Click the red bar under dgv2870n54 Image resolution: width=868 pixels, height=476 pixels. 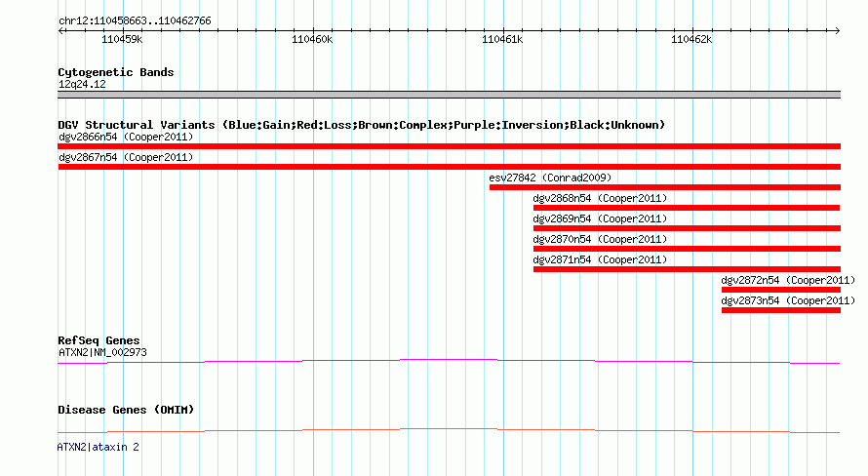click(x=687, y=249)
